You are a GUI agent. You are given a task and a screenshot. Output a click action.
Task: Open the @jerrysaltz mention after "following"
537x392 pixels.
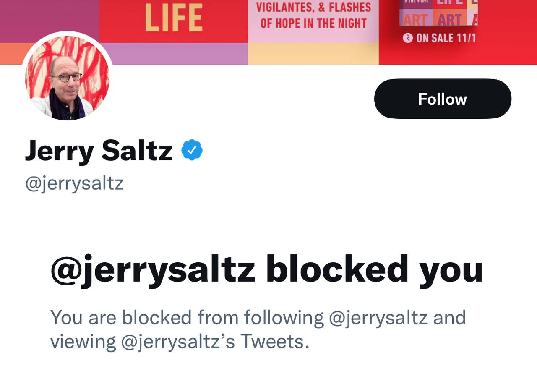[x=378, y=317]
